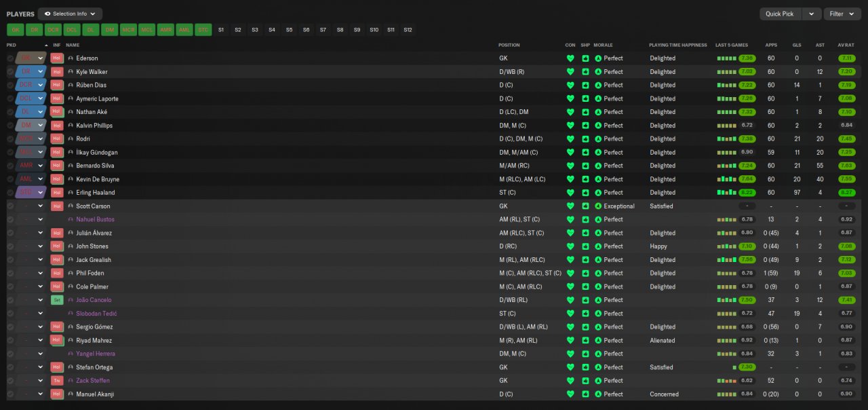Viewport: 868px width, 410px height.
Task: Open Rúben Dias's DCR position dropdown
Action: click(x=40, y=86)
